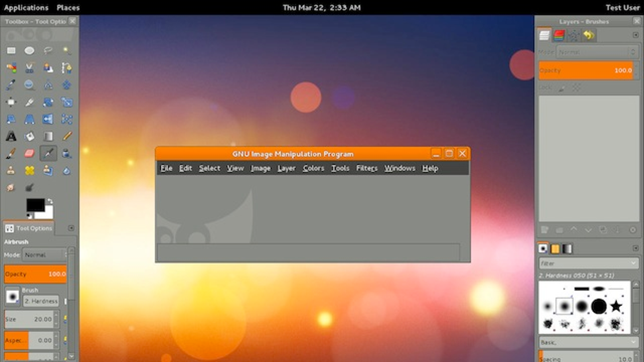Image resolution: width=644 pixels, height=362 pixels.
Task: Toggle lock pixels in Layers panel
Action: 562,87
